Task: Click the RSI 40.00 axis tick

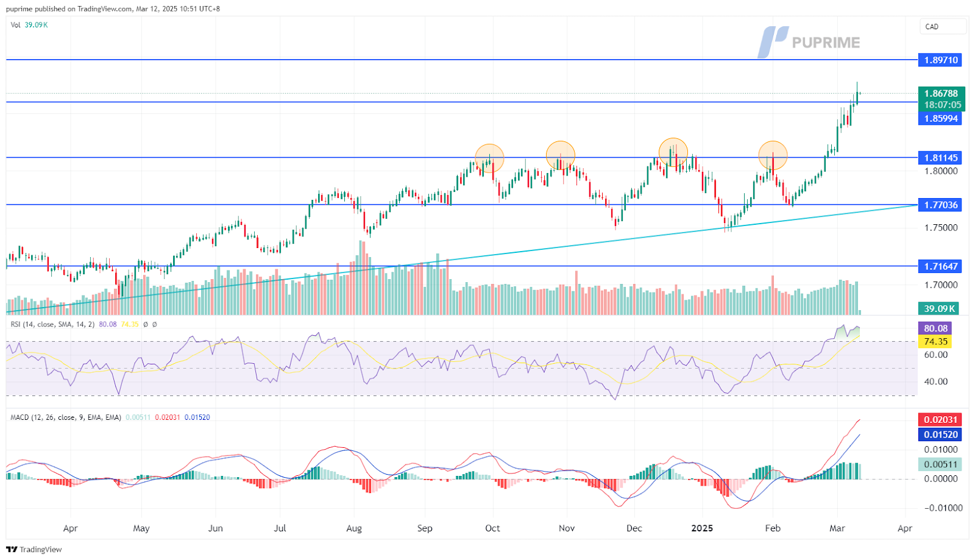Action: pos(936,381)
